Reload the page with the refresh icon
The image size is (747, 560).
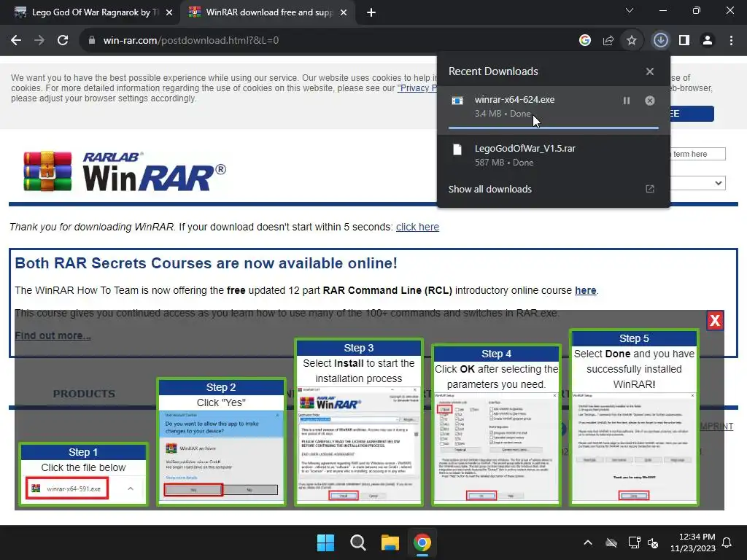[x=63, y=41]
